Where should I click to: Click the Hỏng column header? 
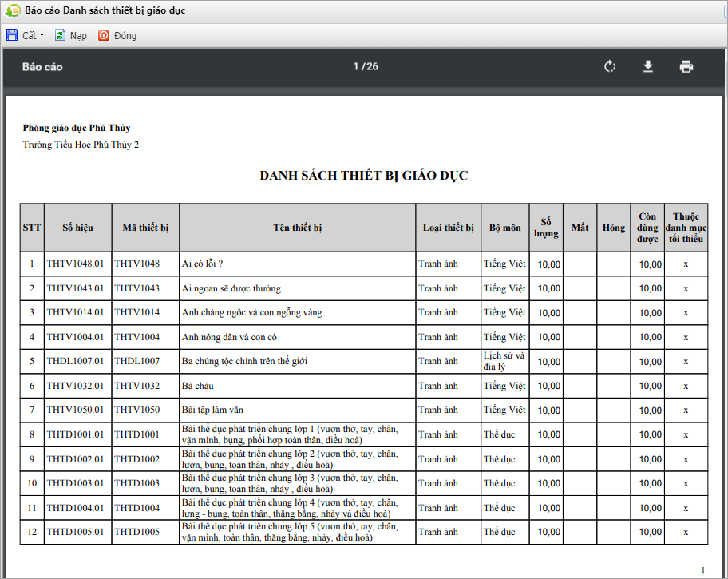614,228
